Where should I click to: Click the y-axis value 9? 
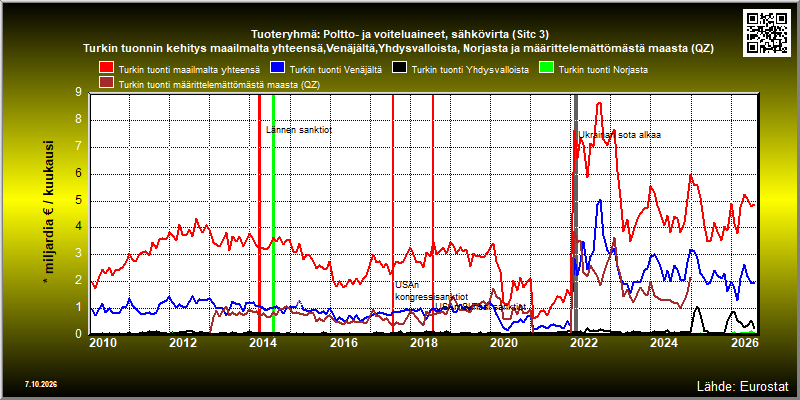[78, 93]
